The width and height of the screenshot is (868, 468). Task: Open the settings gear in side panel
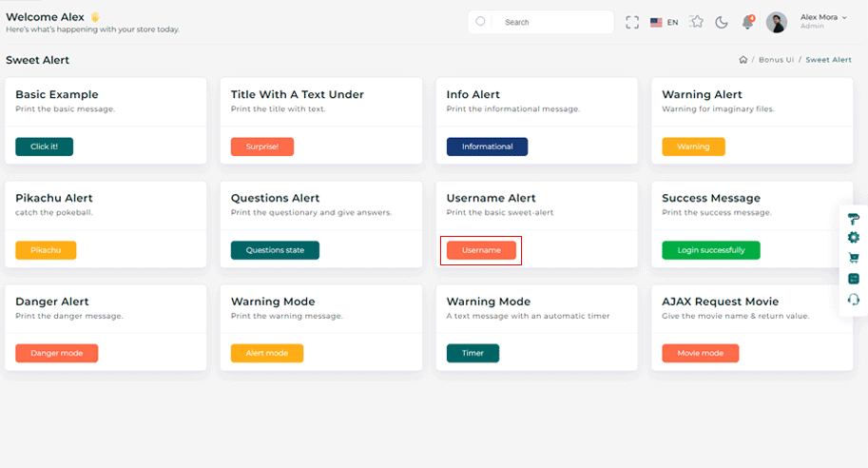point(853,238)
